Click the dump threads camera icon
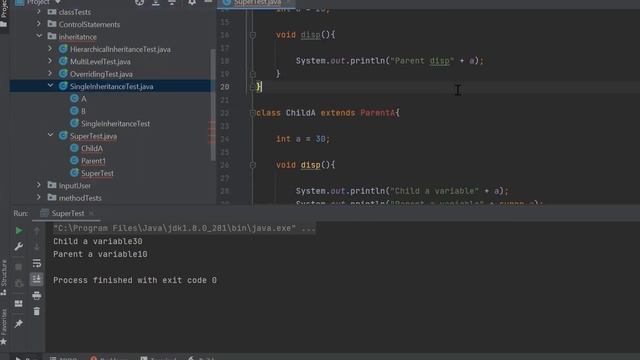The width and height of the screenshot is (640, 360). pos(19,283)
